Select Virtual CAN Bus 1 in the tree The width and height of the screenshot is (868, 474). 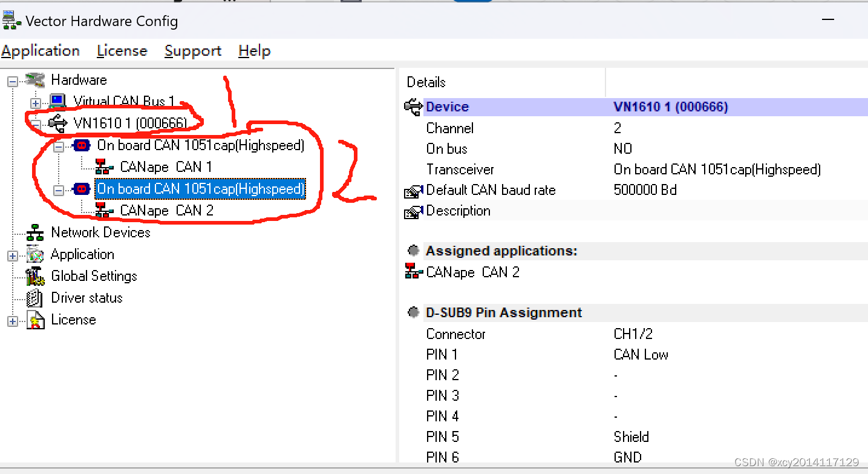pyautogui.click(x=124, y=101)
